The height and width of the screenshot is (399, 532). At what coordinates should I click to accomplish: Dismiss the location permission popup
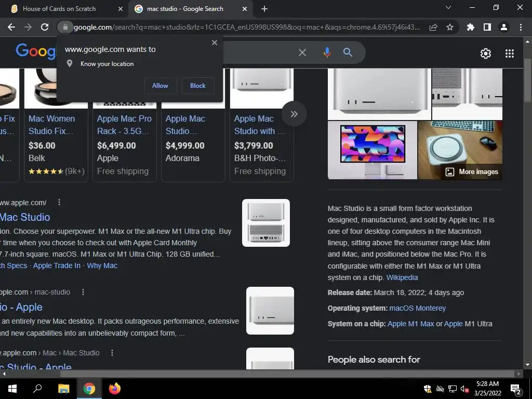click(215, 43)
